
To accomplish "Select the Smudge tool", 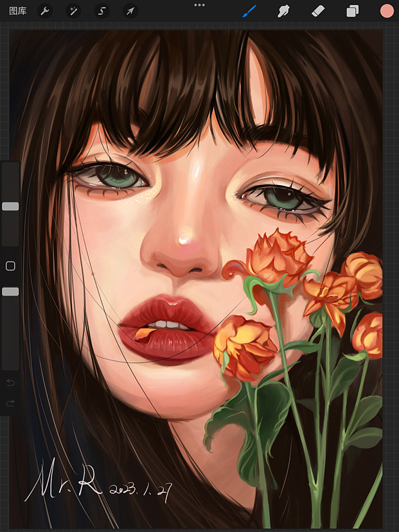I will [x=283, y=11].
